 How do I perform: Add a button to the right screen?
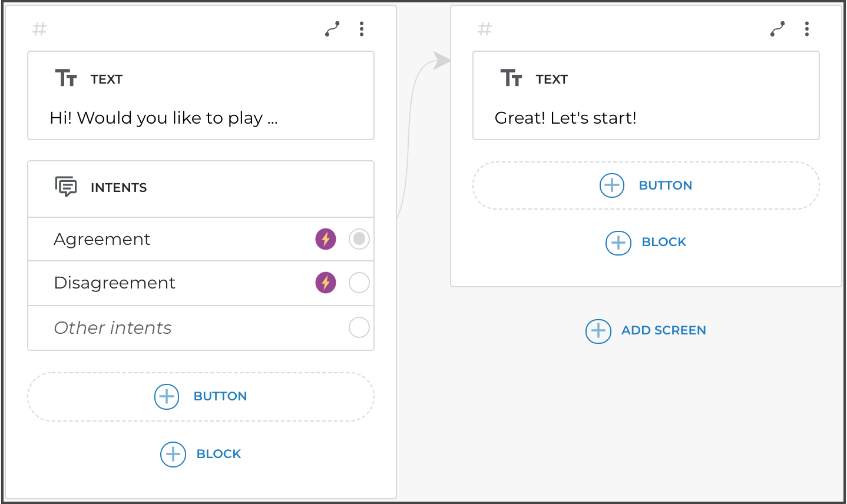pos(646,185)
